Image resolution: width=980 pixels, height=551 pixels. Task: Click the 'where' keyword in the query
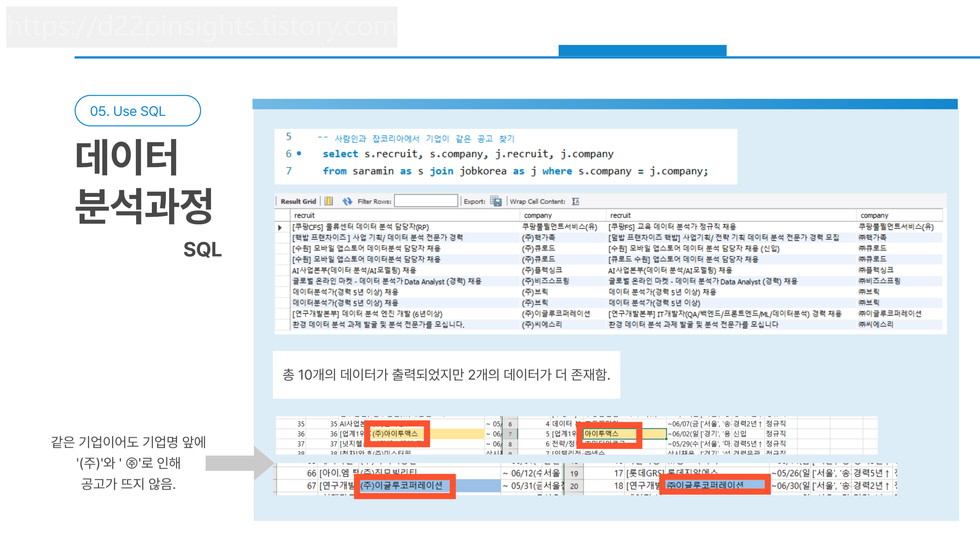click(557, 171)
